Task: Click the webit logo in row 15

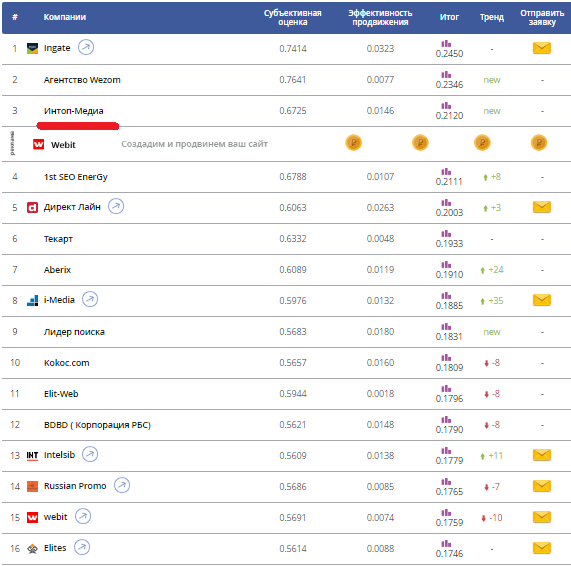Action: click(32, 517)
